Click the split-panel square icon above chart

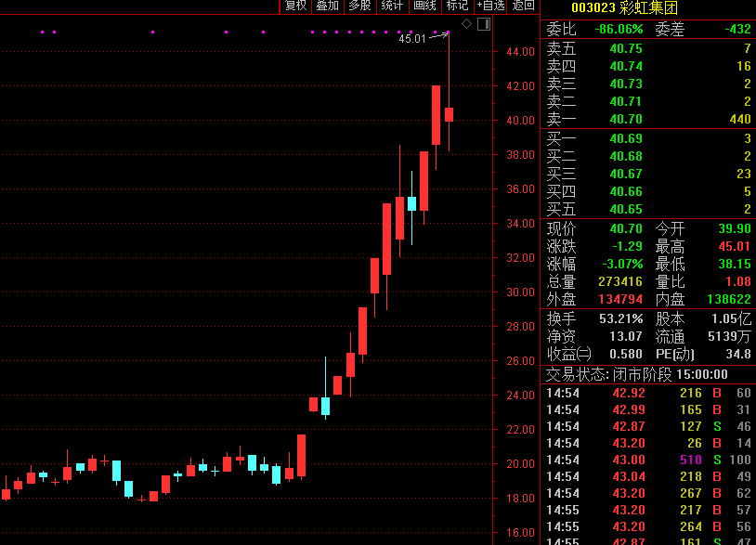(x=483, y=24)
